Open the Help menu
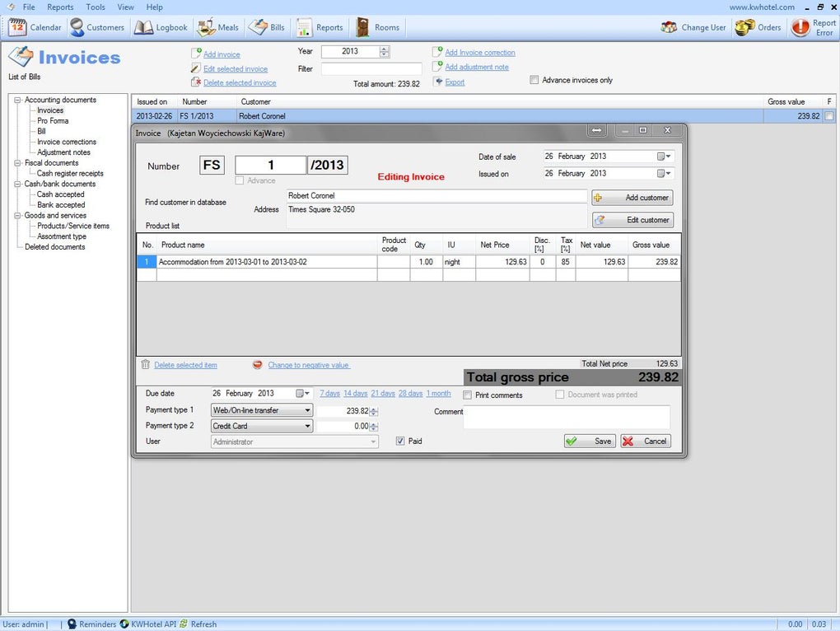The height and width of the screenshot is (631, 840). (x=154, y=7)
